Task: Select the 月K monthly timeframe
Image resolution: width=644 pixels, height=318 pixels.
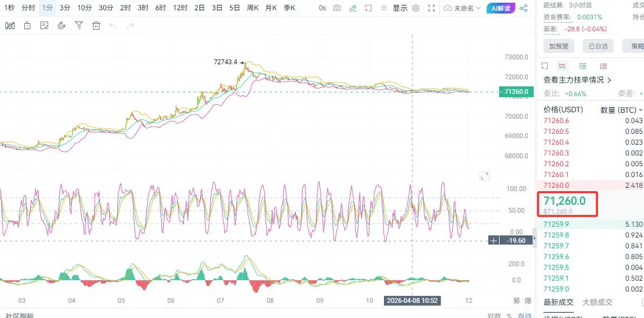Action: (271, 8)
